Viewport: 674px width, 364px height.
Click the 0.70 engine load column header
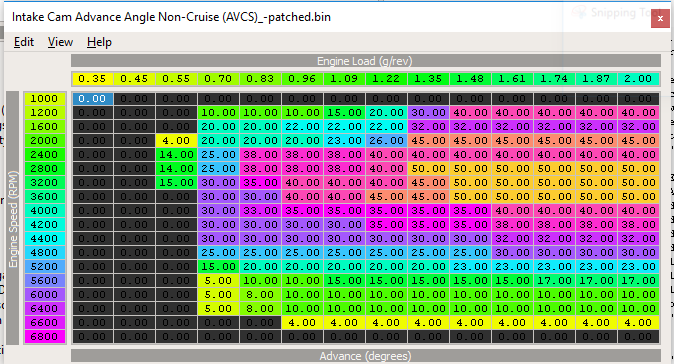218,79
